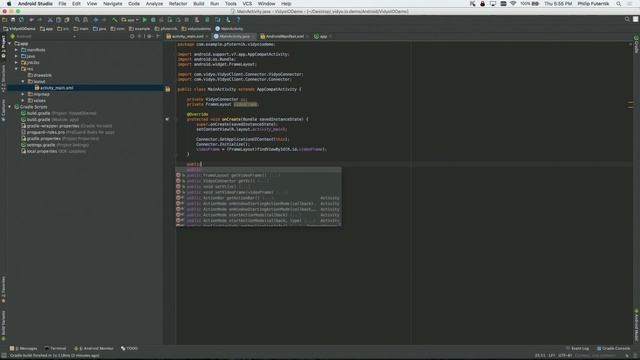Choose getActionBar() completion suggestion
This screenshot has height=360, width=640.
point(258,198)
